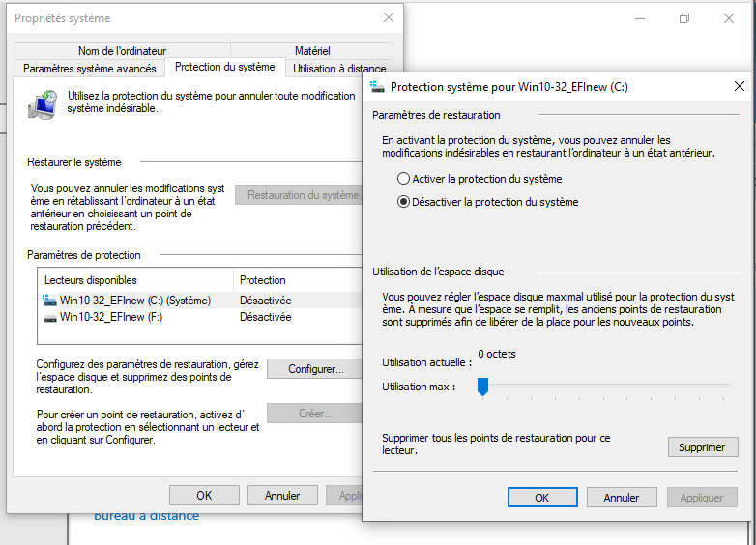Screen dimensions: 756x545
Task: Click the system protection shield computer icon
Action: (x=43, y=104)
